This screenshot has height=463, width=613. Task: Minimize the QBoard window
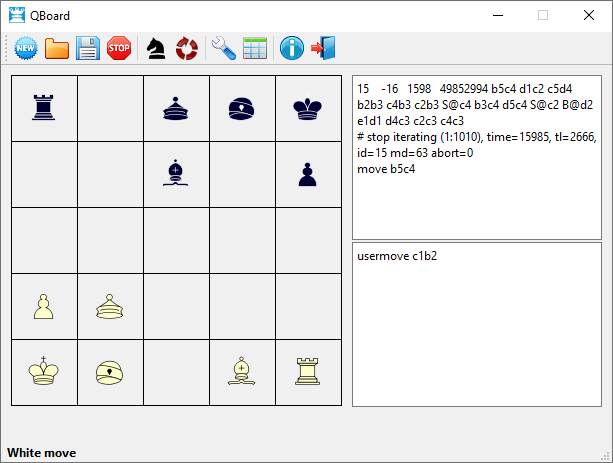tap(498, 15)
